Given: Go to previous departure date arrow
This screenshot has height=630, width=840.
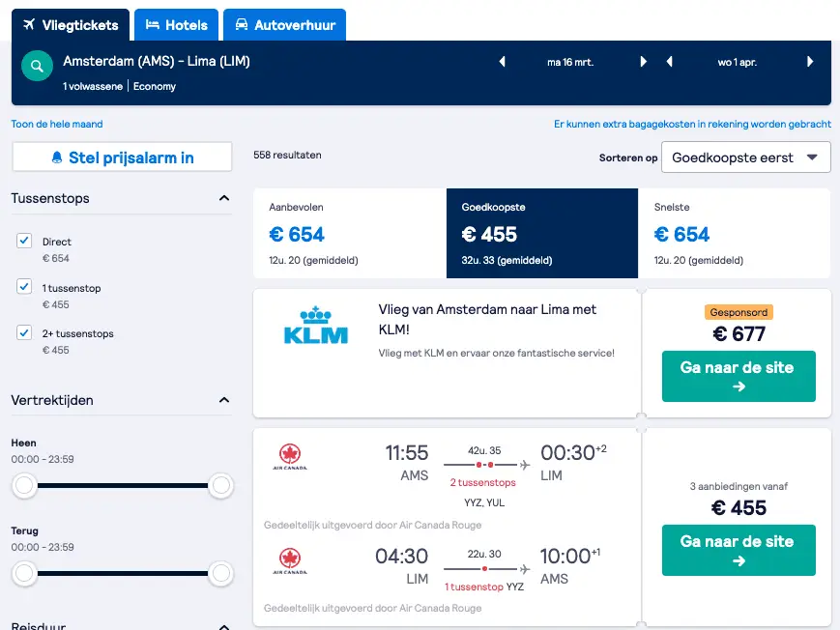Looking at the screenshot, I should click(503, 62).
